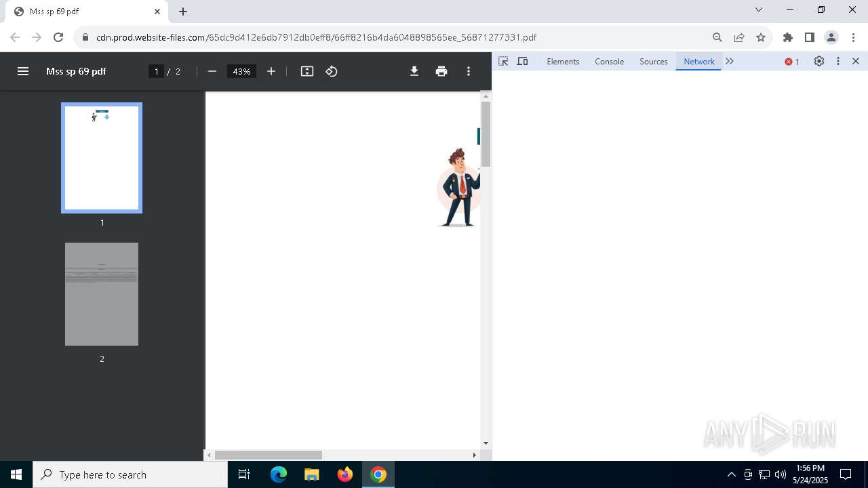
Task: Activate DevTools inspect element picker
Action: pos(503,61)
